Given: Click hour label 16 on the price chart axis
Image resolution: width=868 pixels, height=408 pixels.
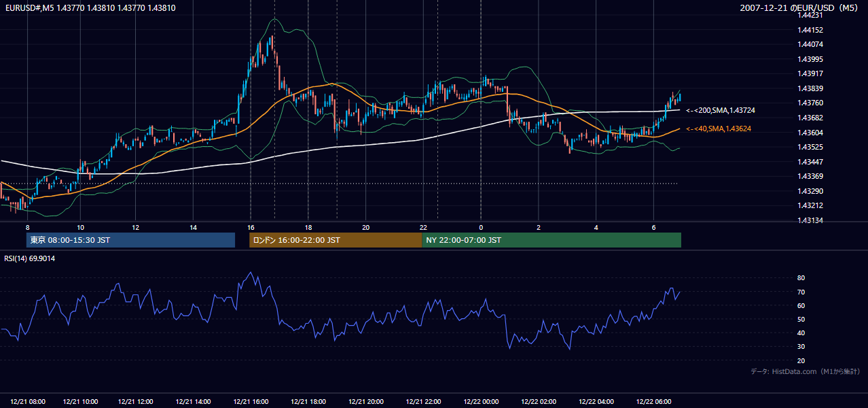Looking at the screenshot, I should pyautogui.click(x=251, y=227).
